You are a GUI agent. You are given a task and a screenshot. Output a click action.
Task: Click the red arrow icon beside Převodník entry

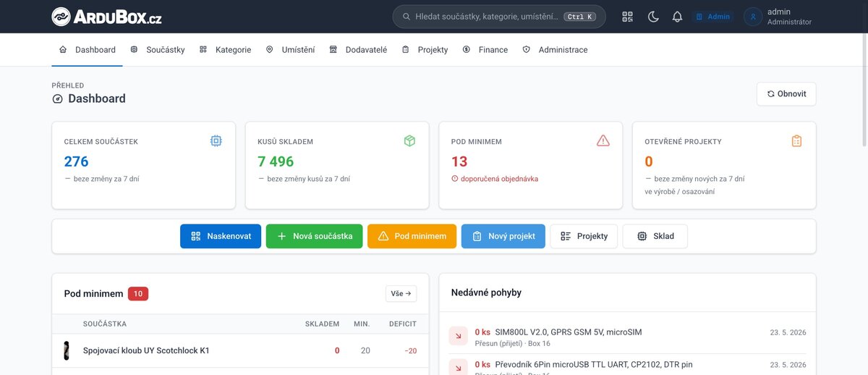pyautogui.click(x=459, y=367)
